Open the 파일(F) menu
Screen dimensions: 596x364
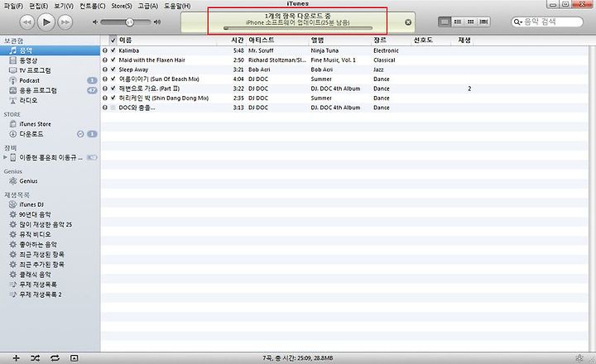13,6
